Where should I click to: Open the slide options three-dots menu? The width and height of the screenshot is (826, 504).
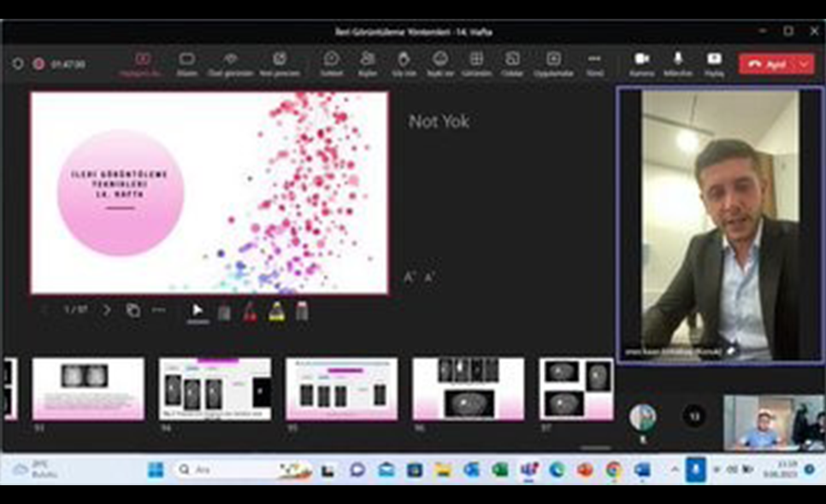(x=158, y=310)
